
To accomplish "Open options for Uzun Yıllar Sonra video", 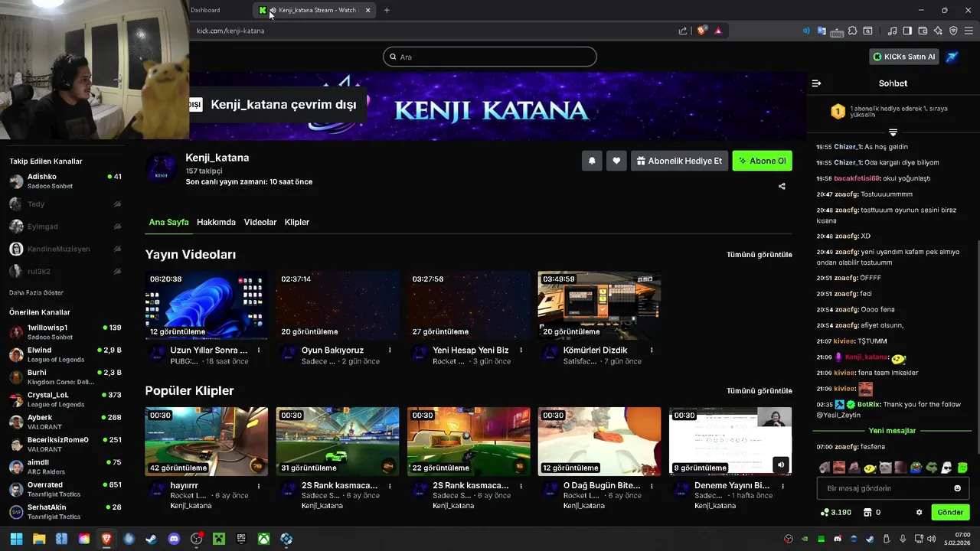I will click(259, 350).
